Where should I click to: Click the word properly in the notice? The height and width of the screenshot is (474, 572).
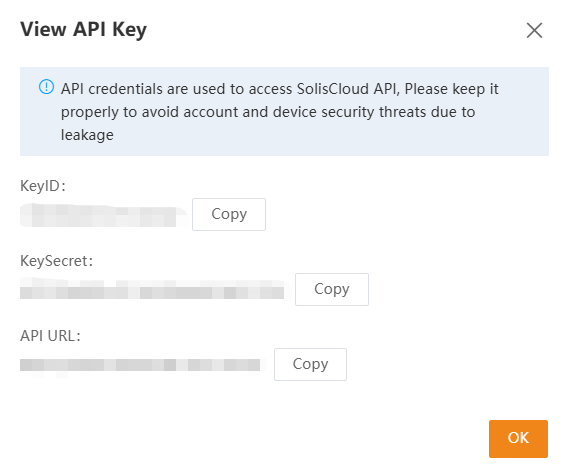point(90,112)
